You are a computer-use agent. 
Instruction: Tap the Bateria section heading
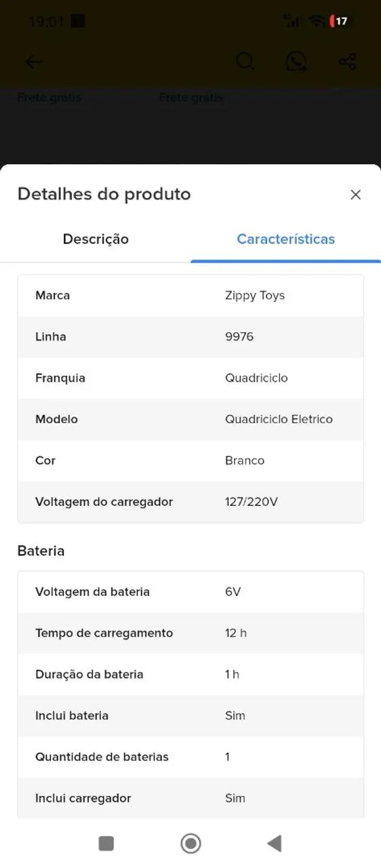(x=41, y=551)
